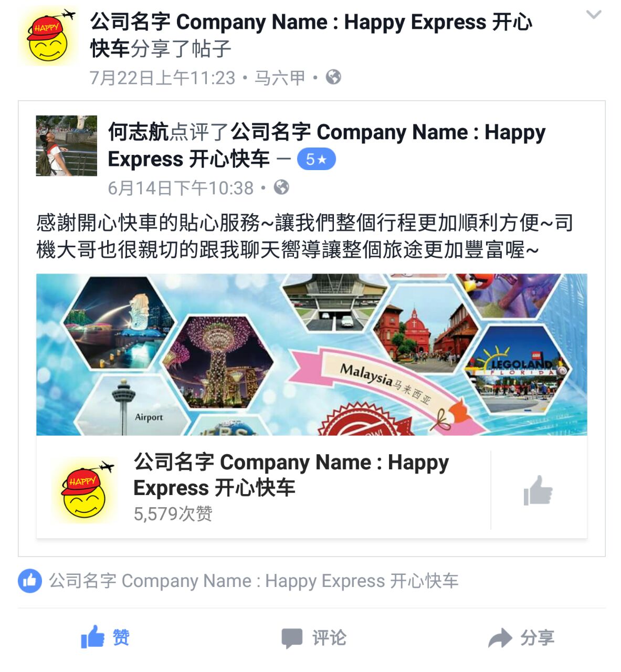The image size is (621, 672).
Task: Open list of people who liked post
Action: point(254,581)
